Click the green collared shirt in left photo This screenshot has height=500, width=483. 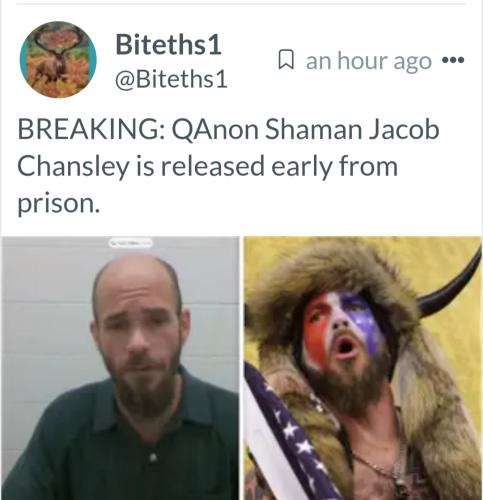coord(120,440)
